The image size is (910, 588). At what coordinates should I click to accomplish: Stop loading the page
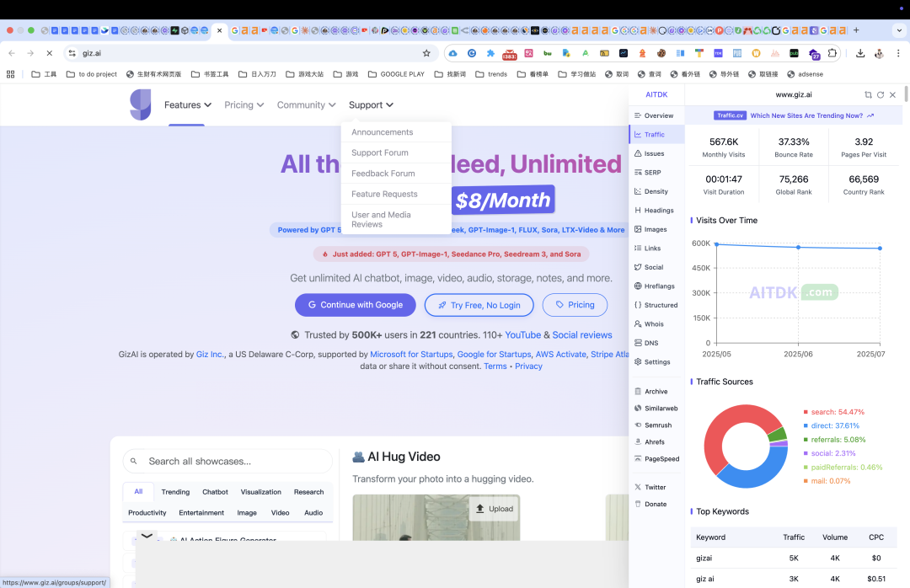50,53
